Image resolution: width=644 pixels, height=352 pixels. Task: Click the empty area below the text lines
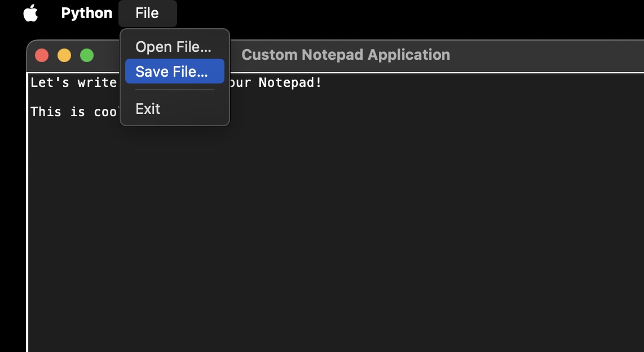click(338, 254)
